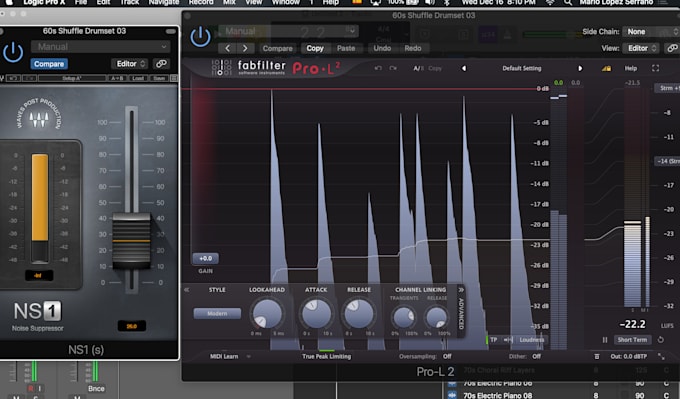Click the FabFilter A/B Copy button
680x399 pixels.
[435, 68]
